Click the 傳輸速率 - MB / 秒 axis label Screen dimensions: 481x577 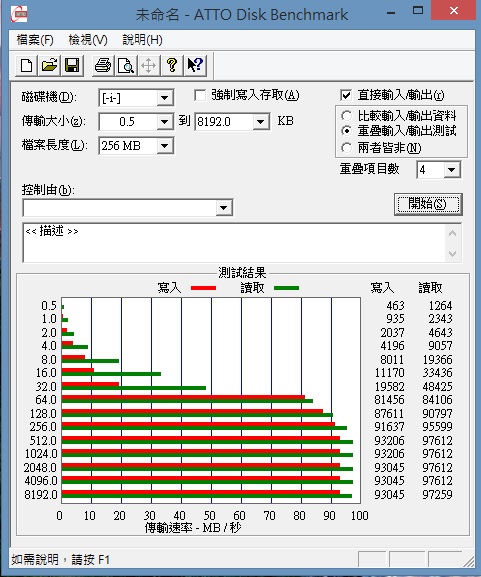point(193,528)
